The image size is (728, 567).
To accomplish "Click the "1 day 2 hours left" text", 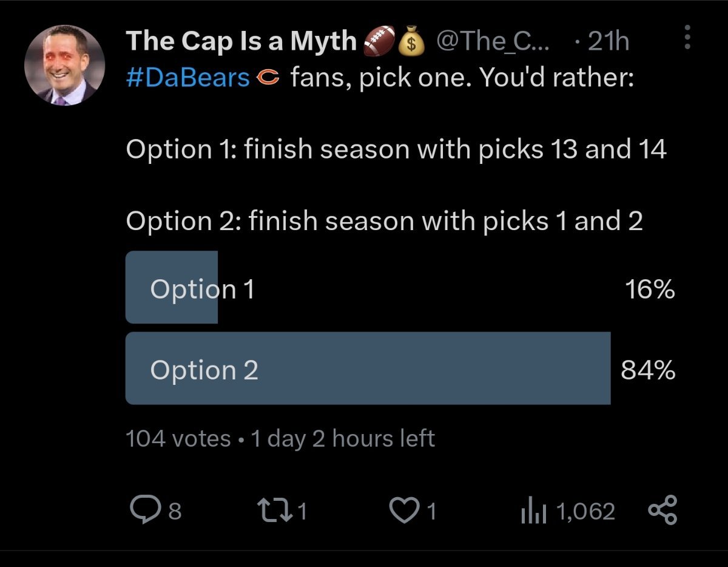I will pos(342,438).
